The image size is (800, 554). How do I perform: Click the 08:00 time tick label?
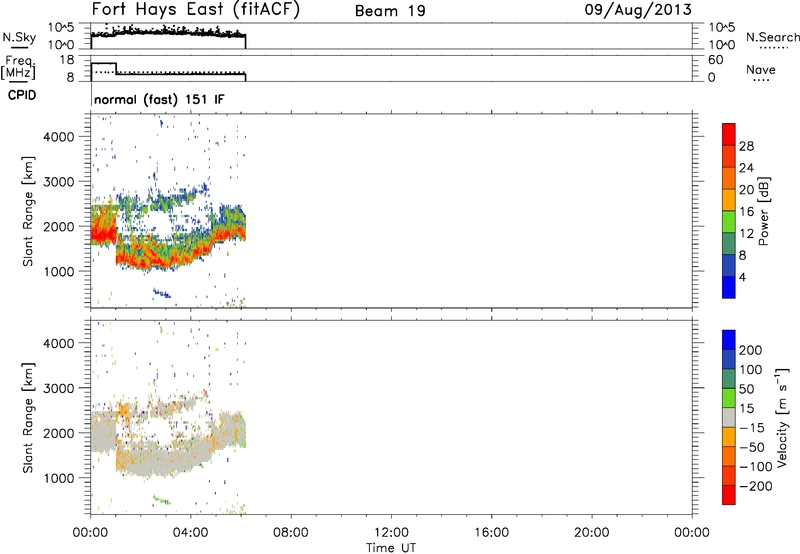pos(291,533)
